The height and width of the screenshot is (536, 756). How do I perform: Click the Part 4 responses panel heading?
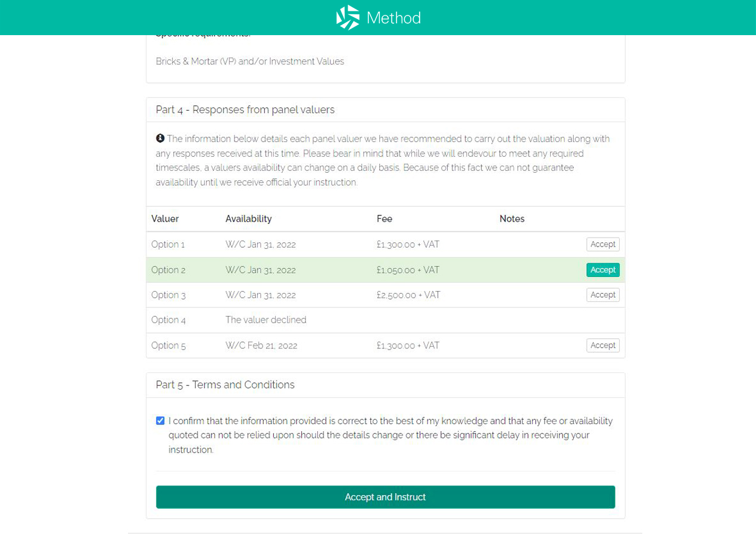point(245,110)
